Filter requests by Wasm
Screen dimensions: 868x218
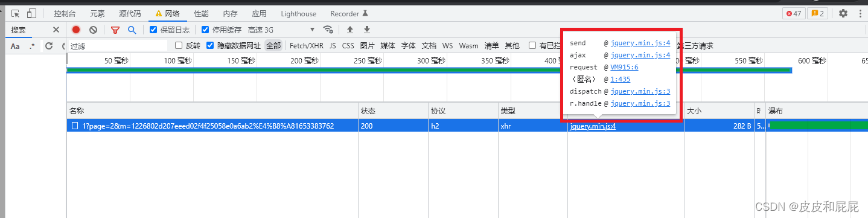coord(468,45)
